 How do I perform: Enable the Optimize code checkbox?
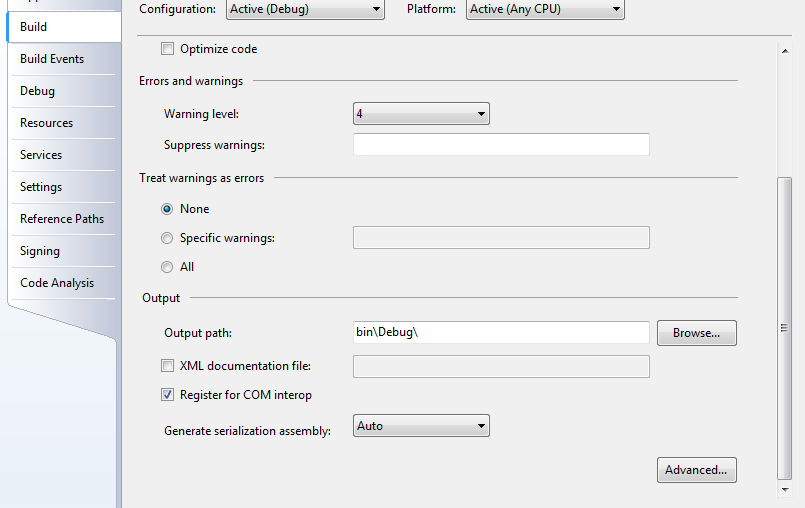167,49
